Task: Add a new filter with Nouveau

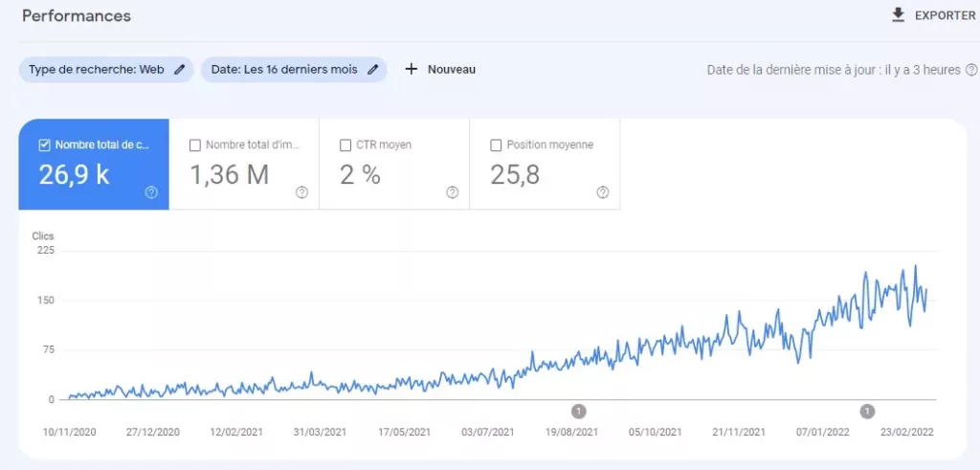Action: tap(440, 69)
